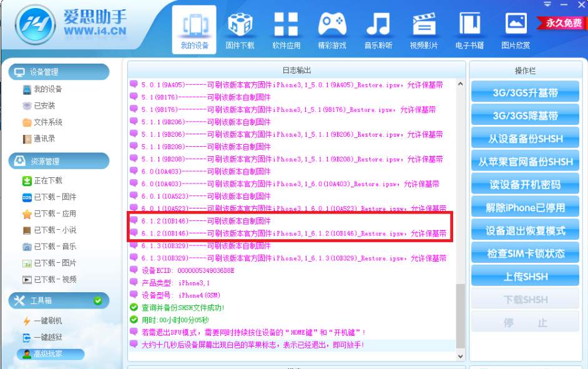Click 从苹果官网备份SHSH button
The width and height of the screenshot is (588, 369).
click(x=525, y=161)
